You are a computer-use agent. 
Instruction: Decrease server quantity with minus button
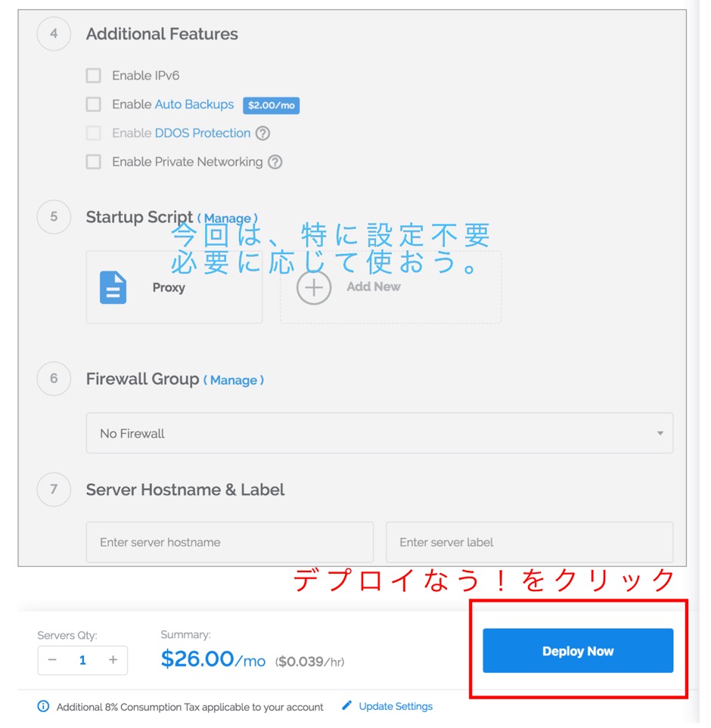(x=52, y=660)
